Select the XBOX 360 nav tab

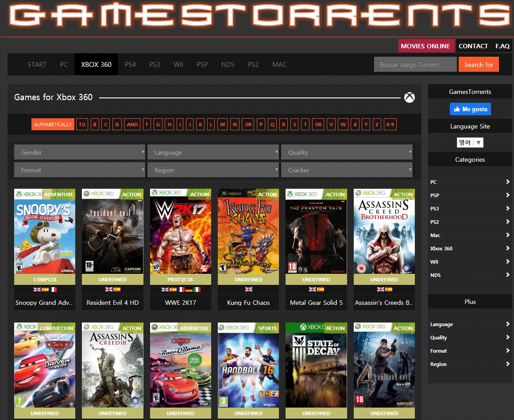pyautogui.click(x=96, y=64)
